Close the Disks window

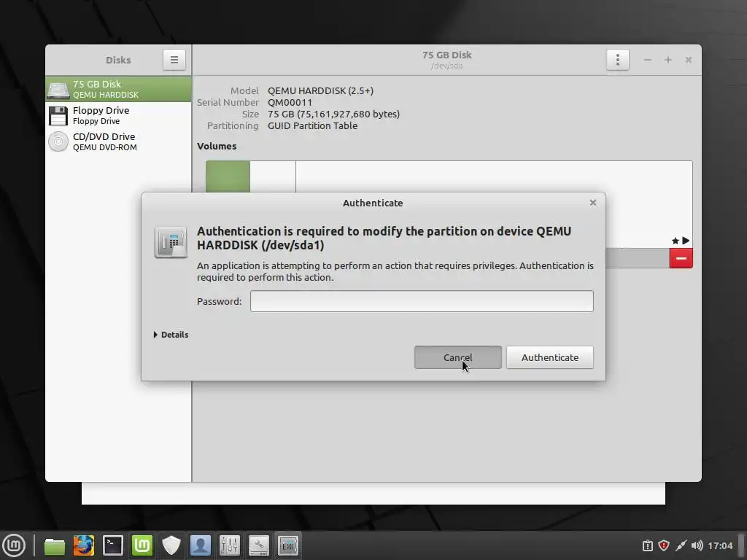tap(689, 60)
